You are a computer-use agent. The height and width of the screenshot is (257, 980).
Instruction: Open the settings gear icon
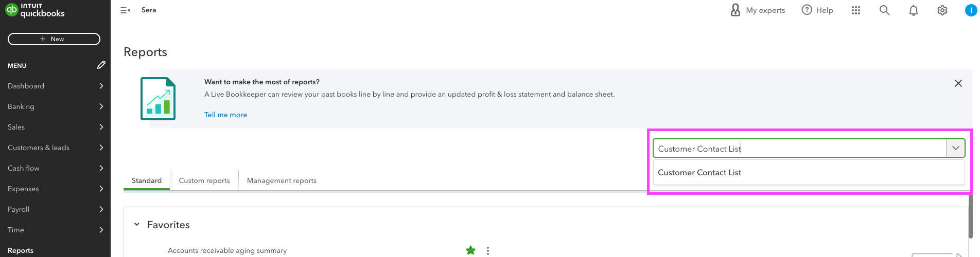(942, 10)
